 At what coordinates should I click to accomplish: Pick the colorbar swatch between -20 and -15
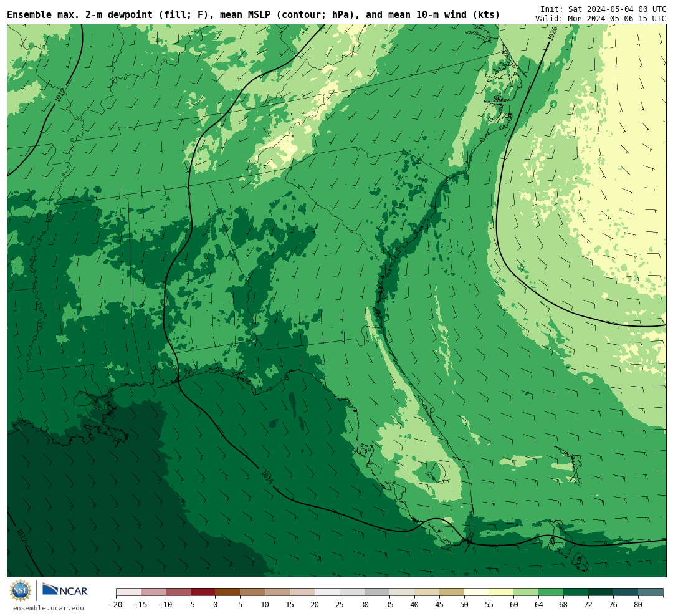(x=128, y=592)
